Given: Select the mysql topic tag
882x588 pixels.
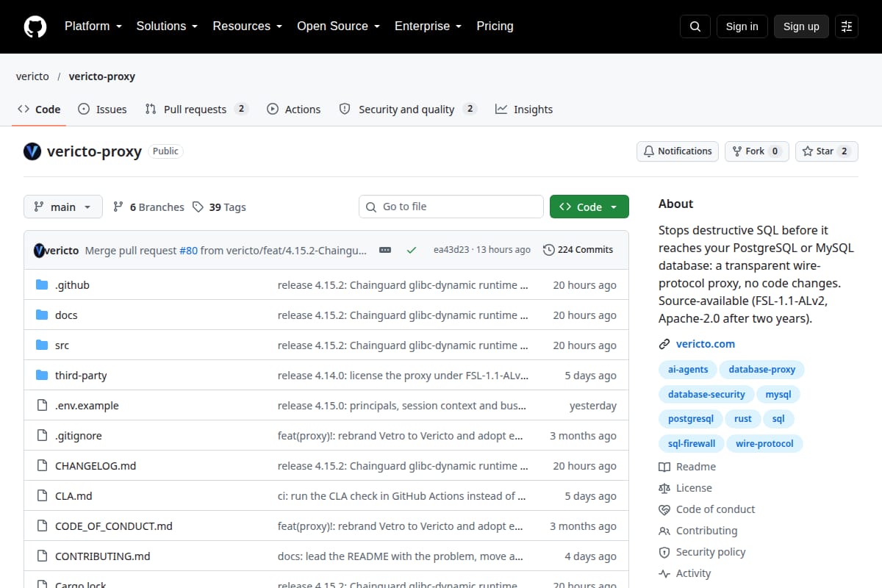Looking at the screenshot, I should point(778,395).
